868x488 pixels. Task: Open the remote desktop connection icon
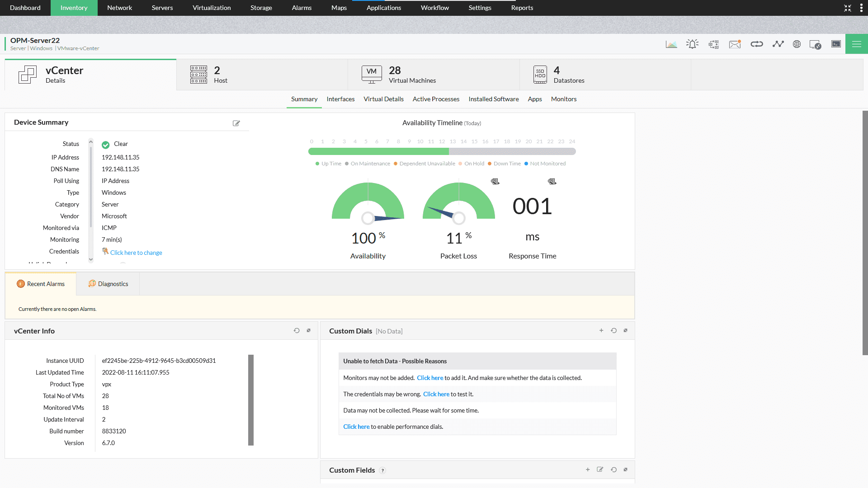[x=816, y=44]
